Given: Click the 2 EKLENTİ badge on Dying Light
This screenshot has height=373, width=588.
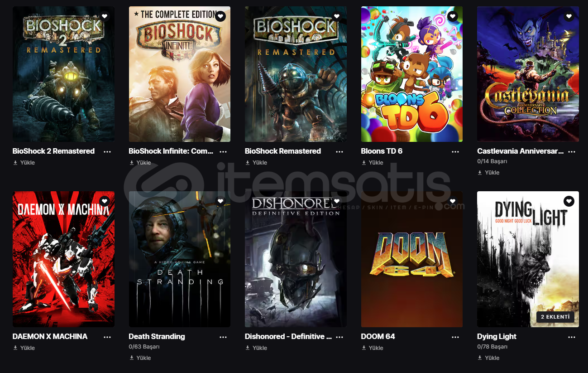Looking at the screenshot, I should (x=555, y=317).
